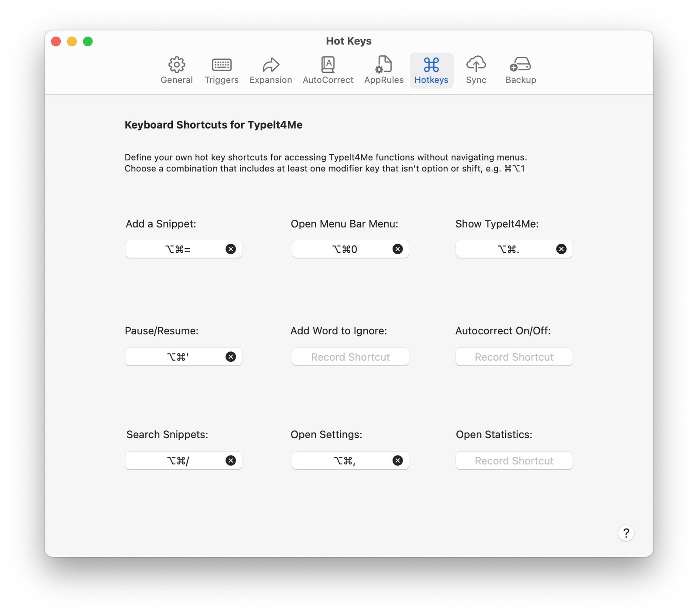698x616 pixels.
Task: Clear the Pause/Resume shortcut
Action: (x=231, y=357)
